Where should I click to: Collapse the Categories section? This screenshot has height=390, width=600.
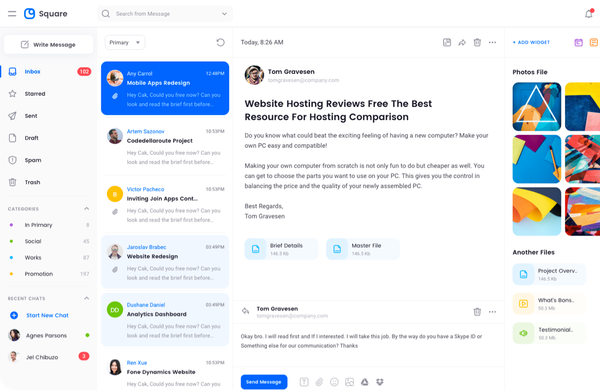[x=86, y=209]
